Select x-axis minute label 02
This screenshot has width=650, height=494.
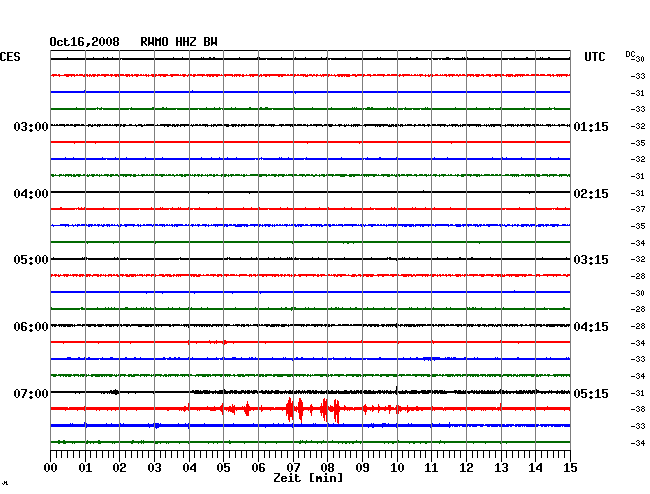(119, 467)
